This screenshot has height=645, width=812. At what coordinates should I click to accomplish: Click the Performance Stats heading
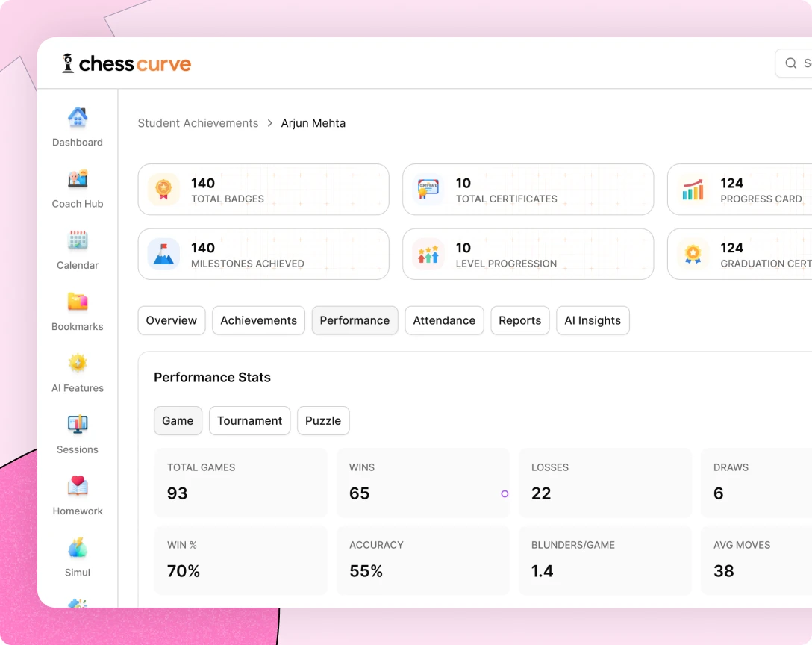pyautogui.click(x=212, y=377)
